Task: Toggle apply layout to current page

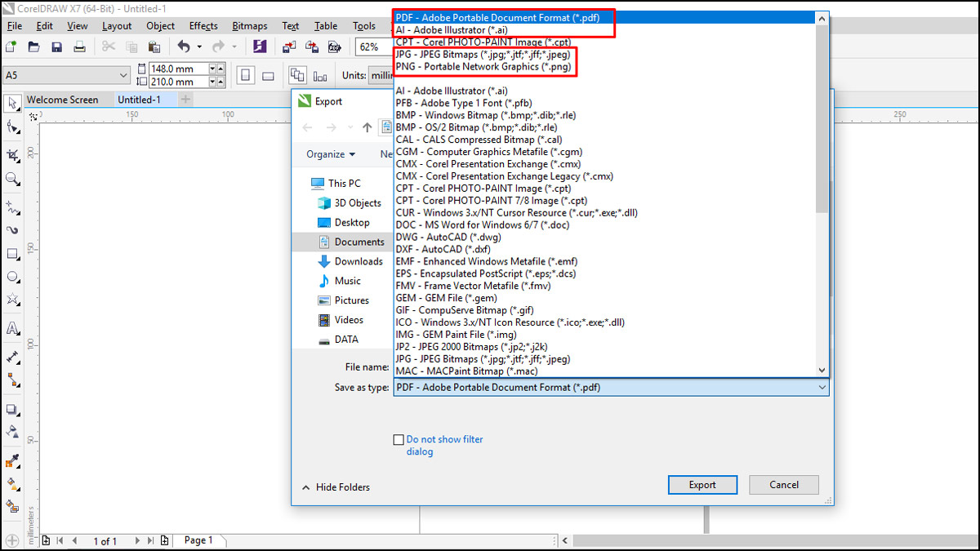Action: pos(319,76)
